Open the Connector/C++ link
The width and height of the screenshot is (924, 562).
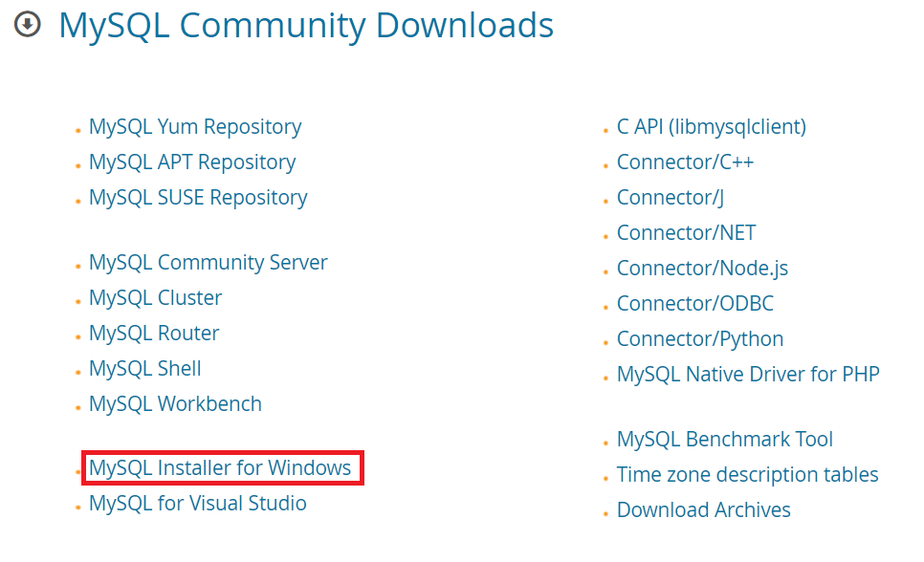tap(685, 162)
